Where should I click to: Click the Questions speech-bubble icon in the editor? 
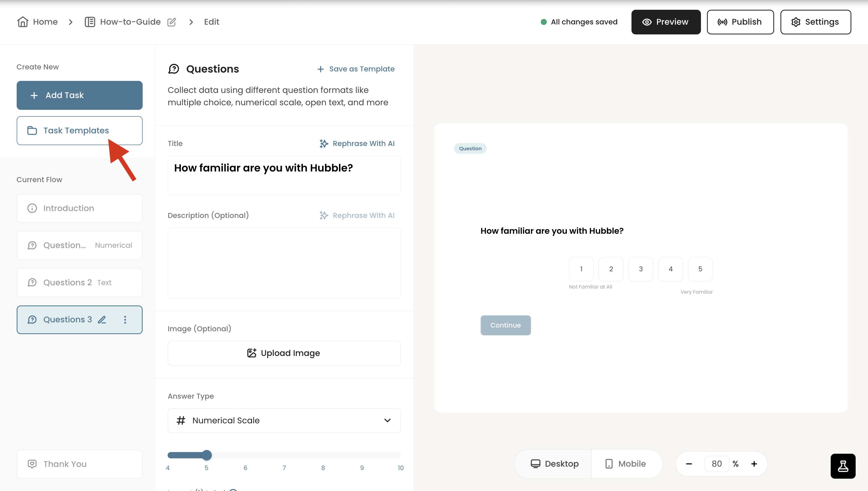pyautogui.click(x=174, y=69)
